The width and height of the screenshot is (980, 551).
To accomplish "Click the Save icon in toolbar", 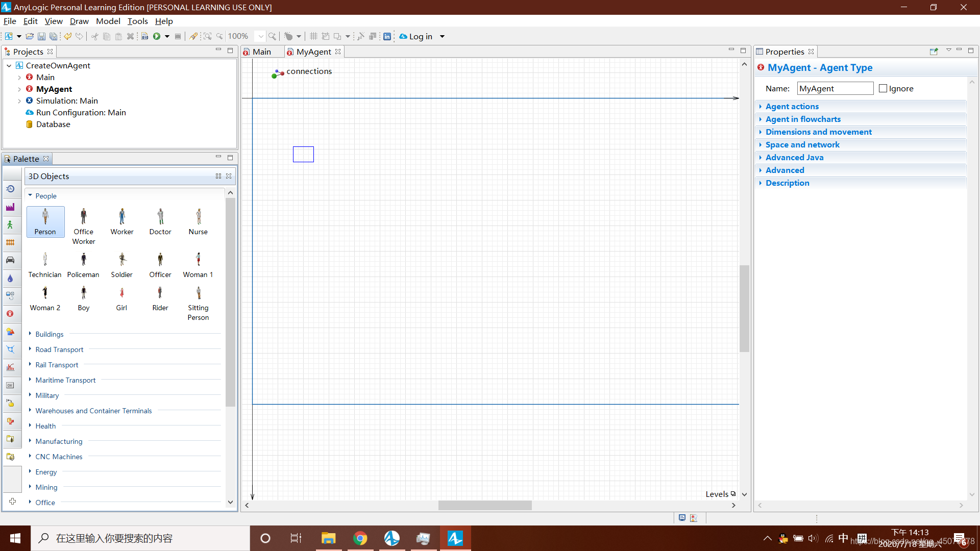I will (41, 36).
